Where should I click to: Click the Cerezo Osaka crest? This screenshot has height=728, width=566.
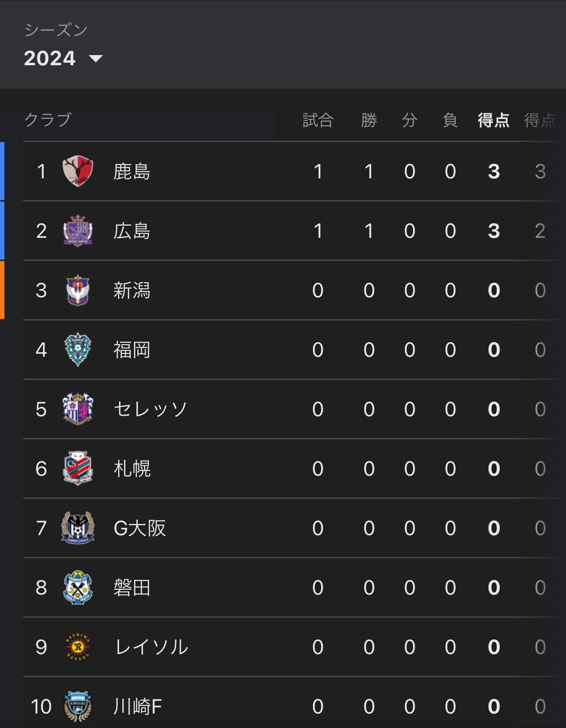[x=78, y=409]
